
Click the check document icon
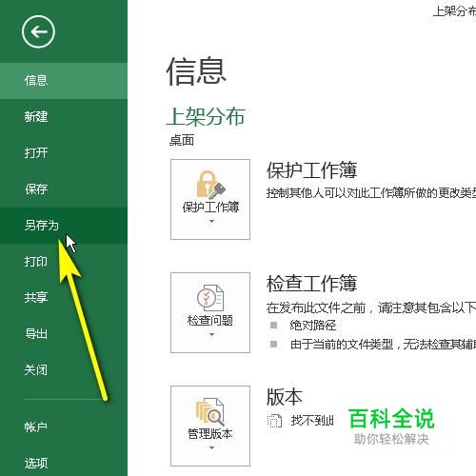(x=210, y=298)
